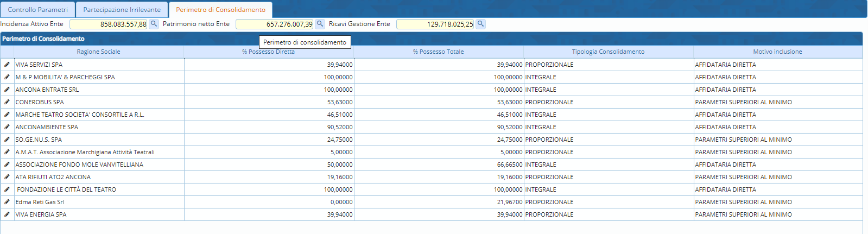The image size is (868, 234).
Task: Click the Ricavi Gestione Ente input field
Action: click(435, 24)
